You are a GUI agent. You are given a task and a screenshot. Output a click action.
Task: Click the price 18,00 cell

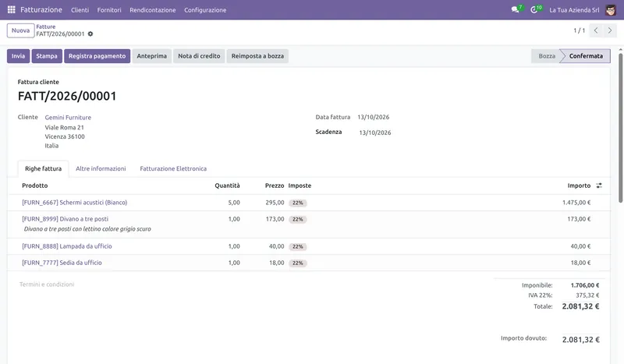click(x=276, y=263)
